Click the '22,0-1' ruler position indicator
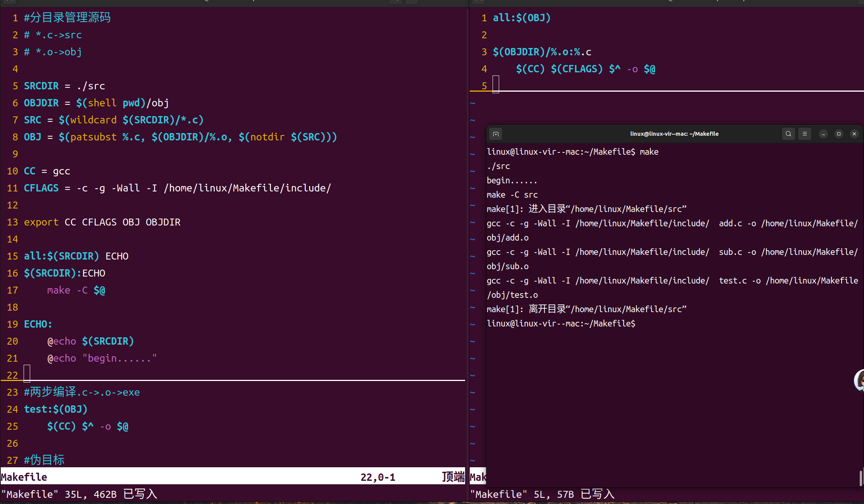Image resolution: width=864 pixels, height=504 pixels. [378, 477]
